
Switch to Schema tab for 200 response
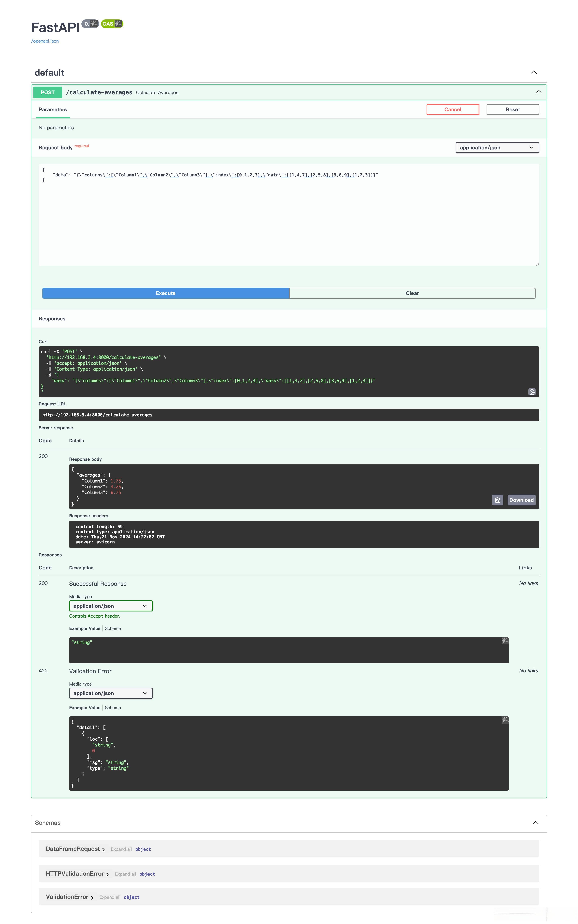[x=113, y=628]
